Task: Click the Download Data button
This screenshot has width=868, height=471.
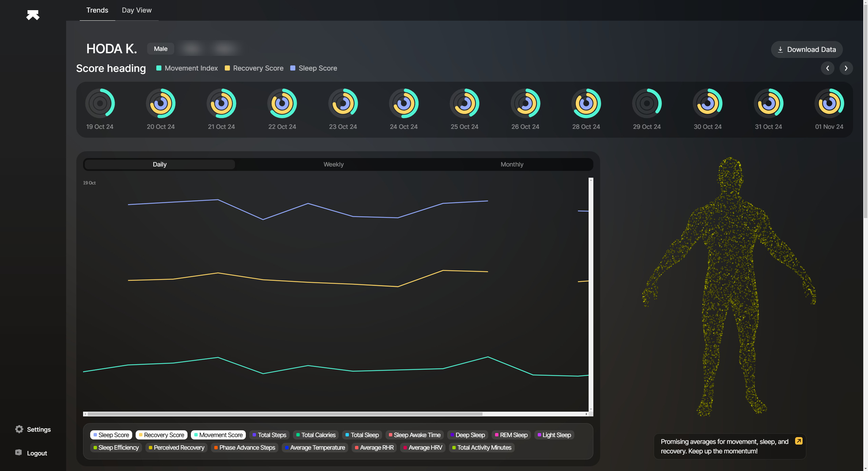Action: pyautogui.click(x=807, y=50)
